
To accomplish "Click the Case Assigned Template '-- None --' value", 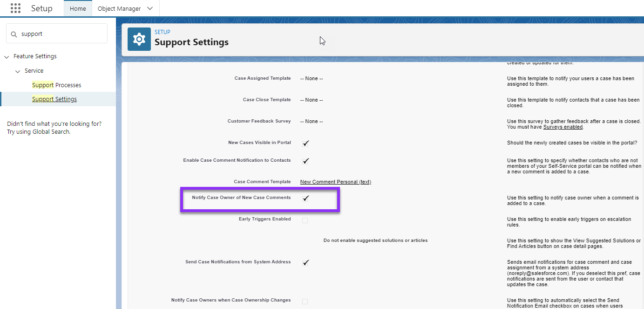I will click(x=312, y=79).
